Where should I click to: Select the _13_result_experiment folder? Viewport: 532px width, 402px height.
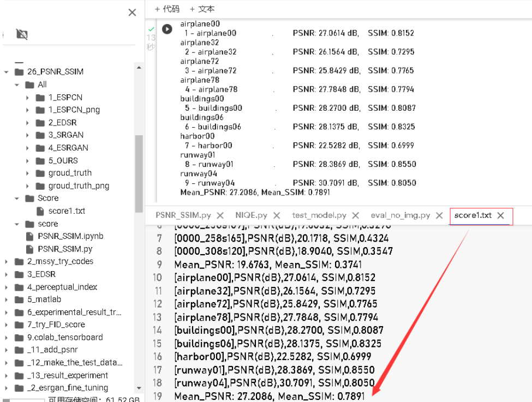click(x=67, y=375)
